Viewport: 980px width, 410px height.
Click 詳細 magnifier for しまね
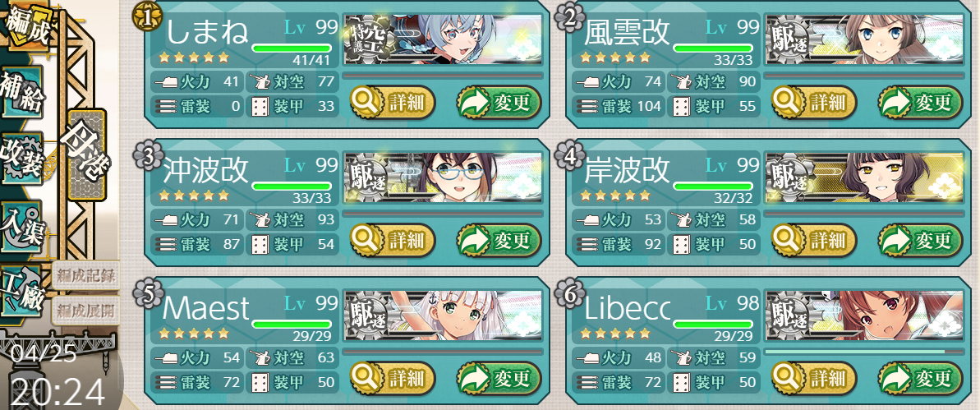coord(393,103)
